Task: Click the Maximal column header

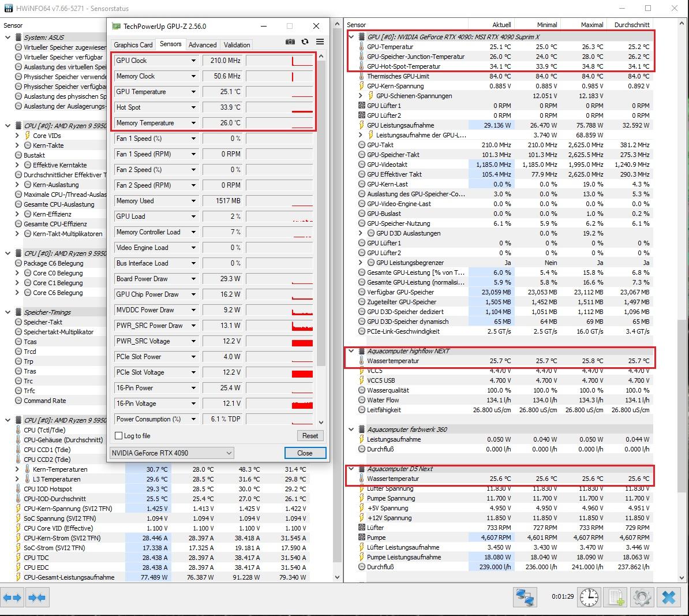Action: tap(584, 25)
